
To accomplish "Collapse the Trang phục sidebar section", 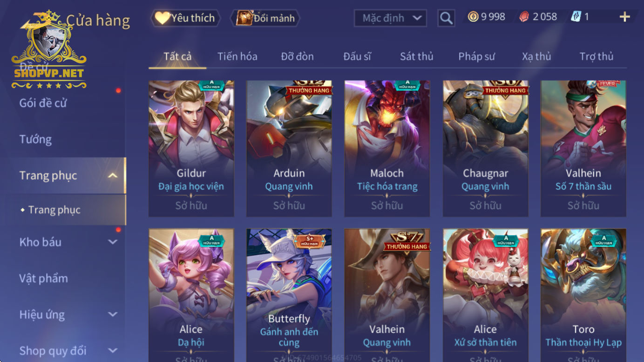I will pyautogui.click(x=113, y=176).
